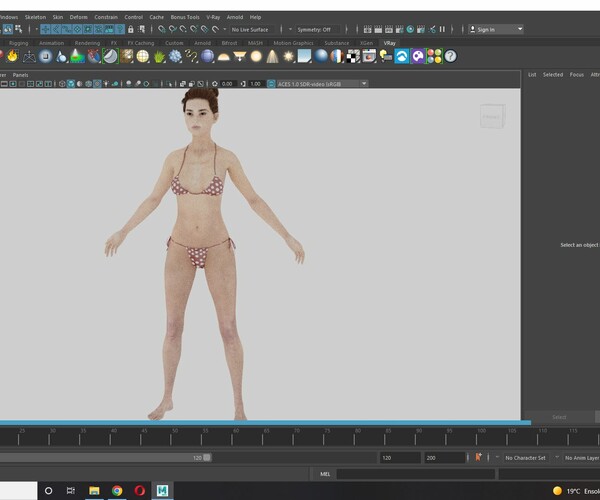Click the set key character icon
This screenshot has height=500, width=600.
point(478,457)
